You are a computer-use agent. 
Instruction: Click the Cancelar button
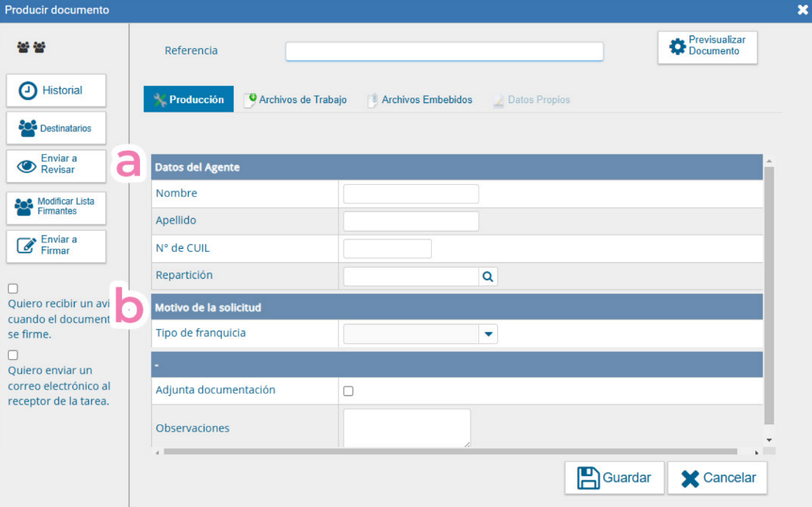pyautogui.click(x=717, y=478)
